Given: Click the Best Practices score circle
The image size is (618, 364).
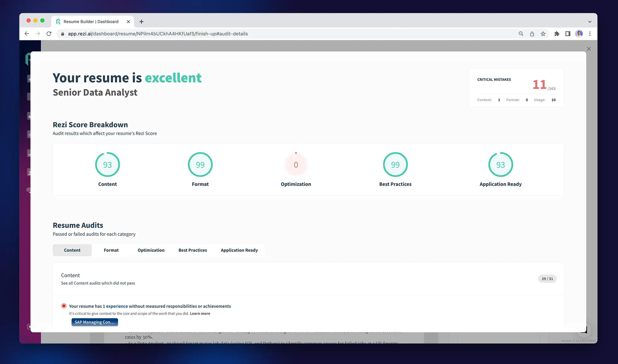Looking at the screenshot, I should click(396, 165).
